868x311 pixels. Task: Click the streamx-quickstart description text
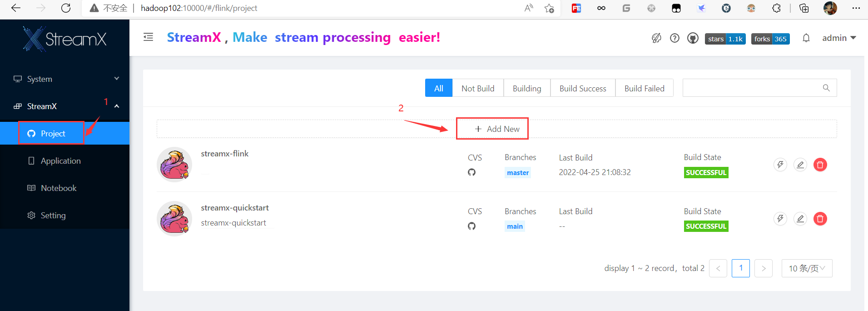[233, 223]
